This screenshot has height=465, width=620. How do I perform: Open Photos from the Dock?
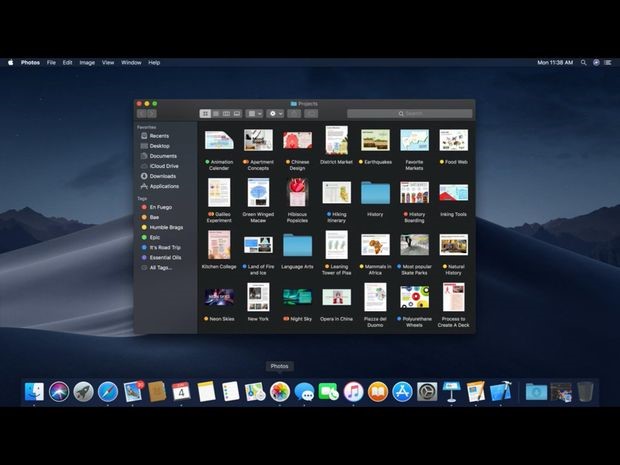pos(280,391)
